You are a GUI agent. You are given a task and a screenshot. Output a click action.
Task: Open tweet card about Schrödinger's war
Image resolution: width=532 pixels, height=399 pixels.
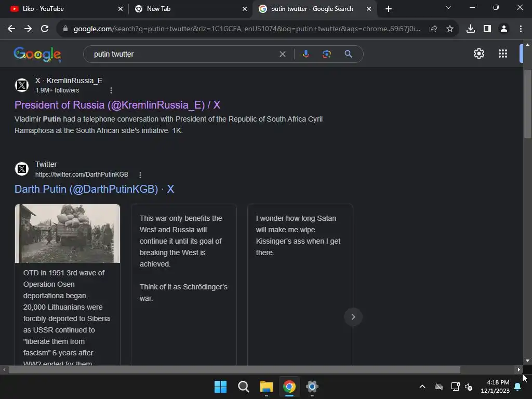(183, 284)
